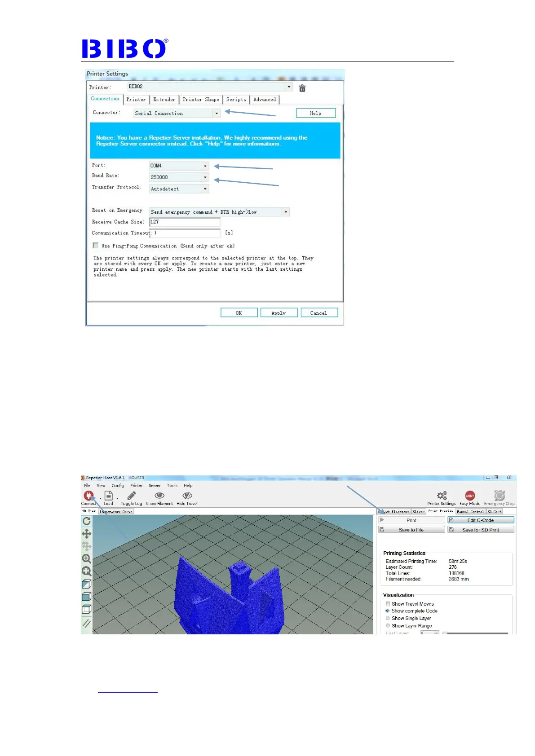
Task: Click the Receive Cache Size field
Action: pos(185,222)
